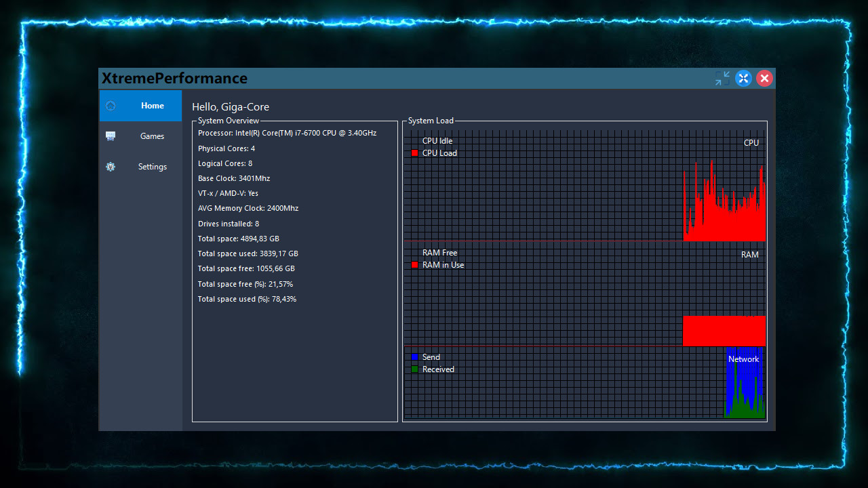This screenshot has height=488, width=868.
Task: Select the Home house icon in sidebar
Action: coord(110,105)
